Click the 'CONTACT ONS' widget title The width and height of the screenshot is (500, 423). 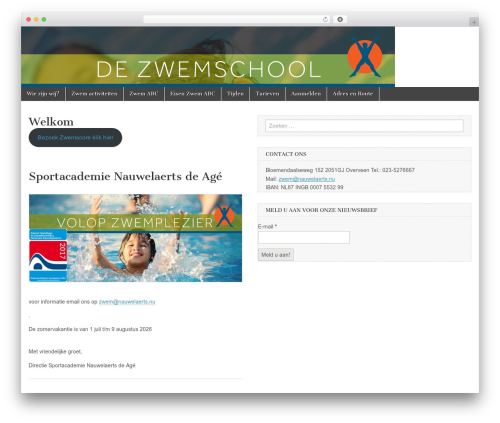286,154
